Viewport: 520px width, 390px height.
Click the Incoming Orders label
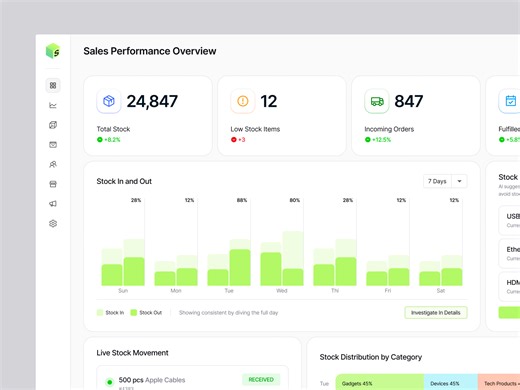tap(389, 129)
